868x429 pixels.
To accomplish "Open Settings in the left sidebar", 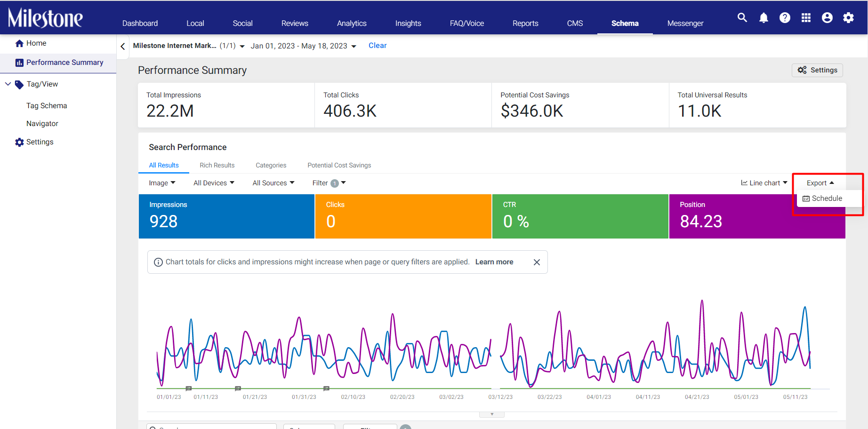I will pos(34,142).
